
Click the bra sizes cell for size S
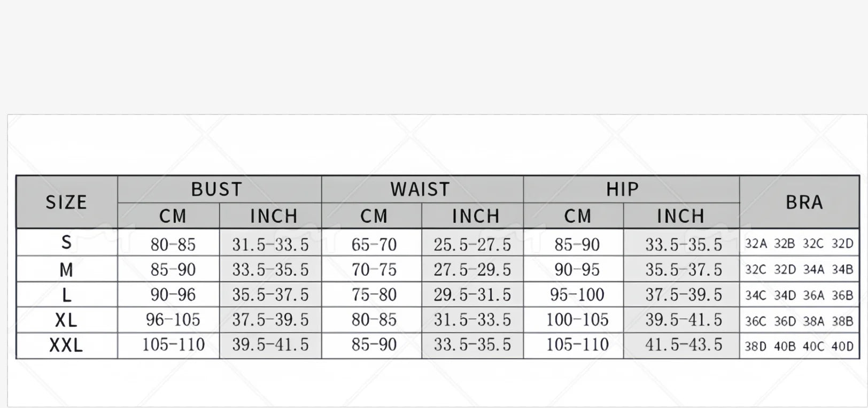[799, 244]
